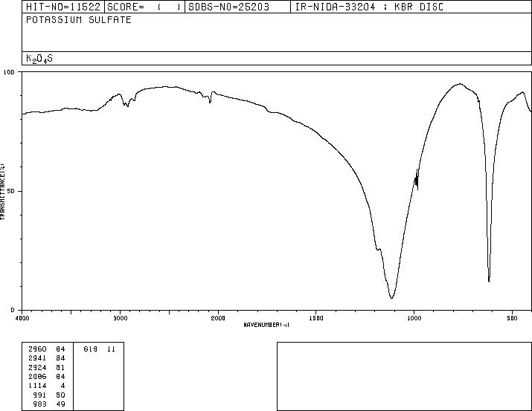The width and height of the screenshot is (532, 411).
Task: Click the 2000 wavenumber axis tick label
Action: 218,318
